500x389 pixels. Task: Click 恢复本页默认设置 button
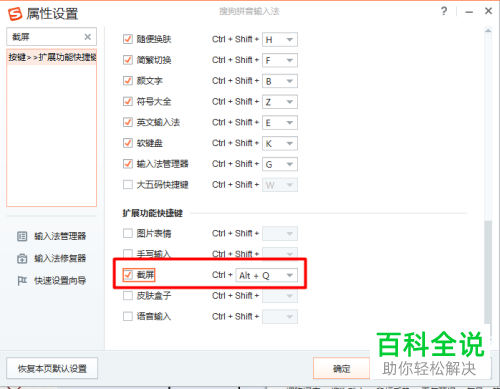pos(52,368)
